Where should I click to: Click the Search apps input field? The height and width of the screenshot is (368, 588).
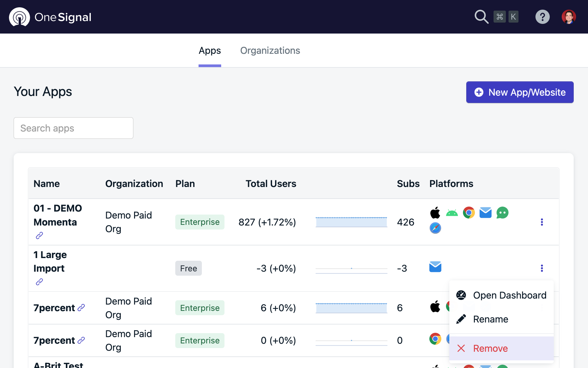click(73, 128)
